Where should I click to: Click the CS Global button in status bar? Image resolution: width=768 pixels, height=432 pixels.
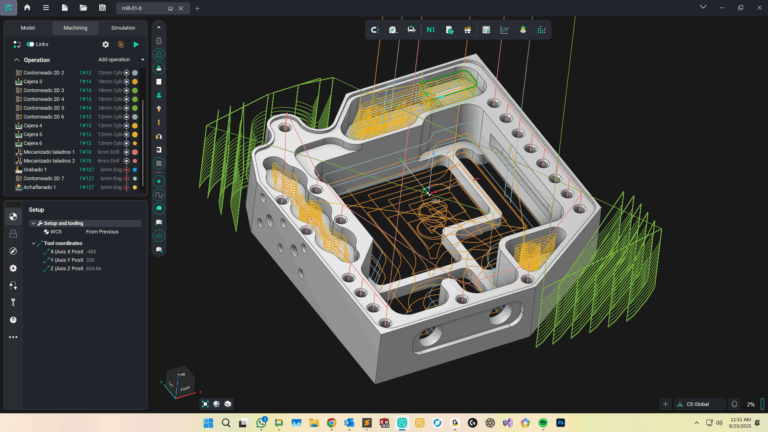697,404
